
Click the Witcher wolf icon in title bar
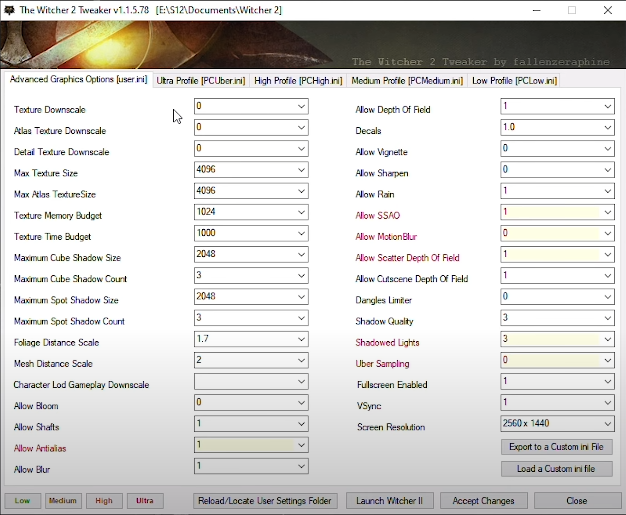(9, 10)
